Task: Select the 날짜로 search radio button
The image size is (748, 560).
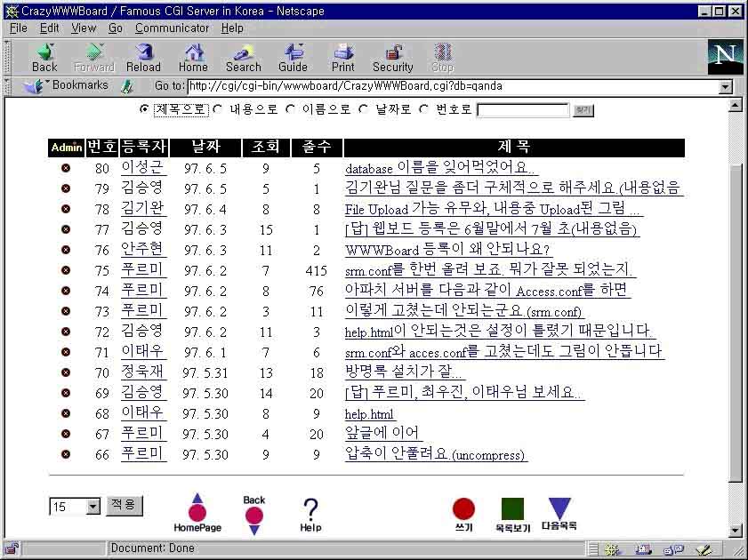Action: tap(364, 109)
